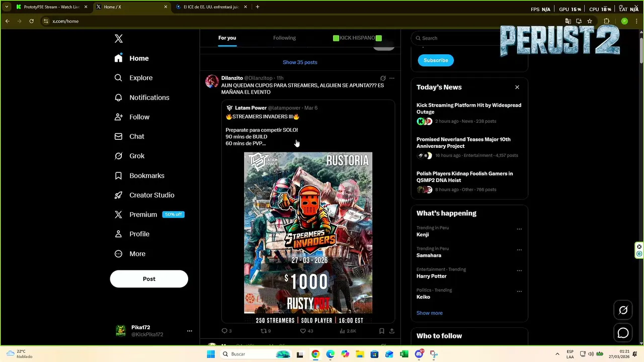Open Excel from the taskbar

point(404,354)
